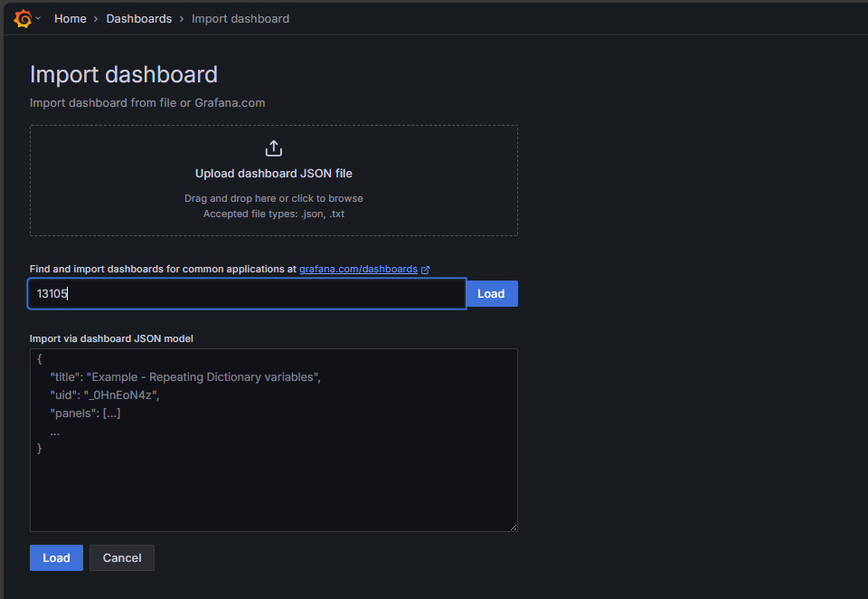Click the Import dashboard page heading
This screenshot has width=868, height=599.
pos(124,74)
